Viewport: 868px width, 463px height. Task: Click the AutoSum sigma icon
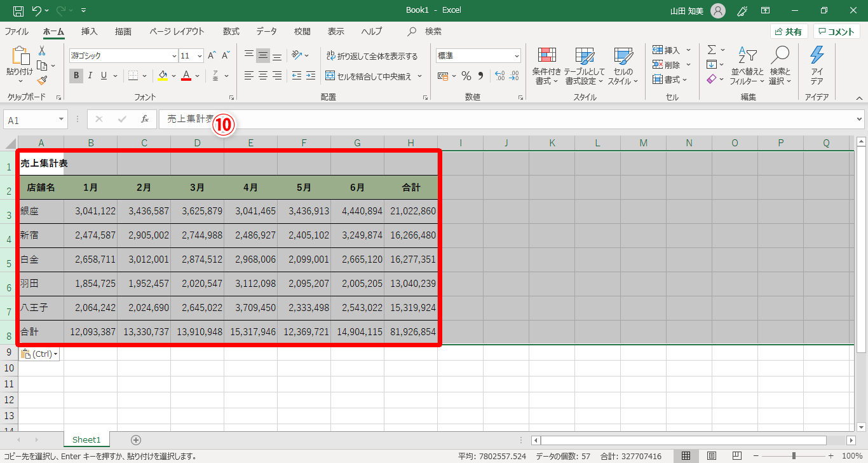pyautogui.click(x=712, y=50)
